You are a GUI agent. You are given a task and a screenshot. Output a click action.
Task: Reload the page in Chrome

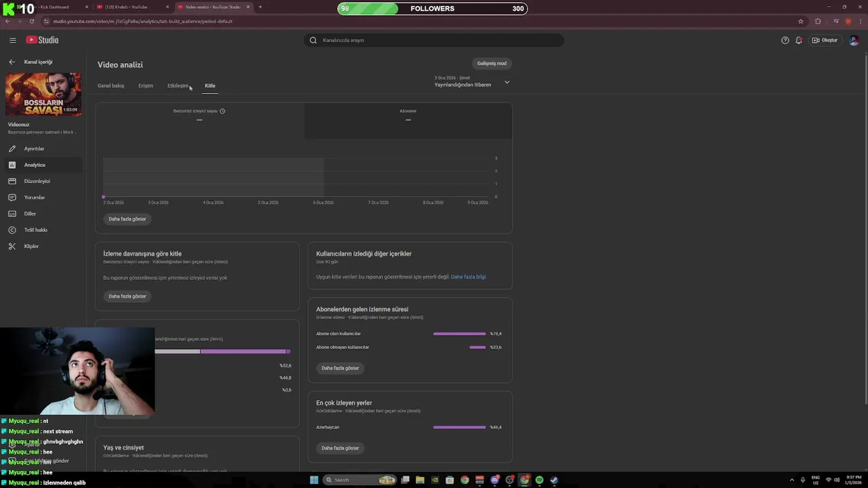32,21
